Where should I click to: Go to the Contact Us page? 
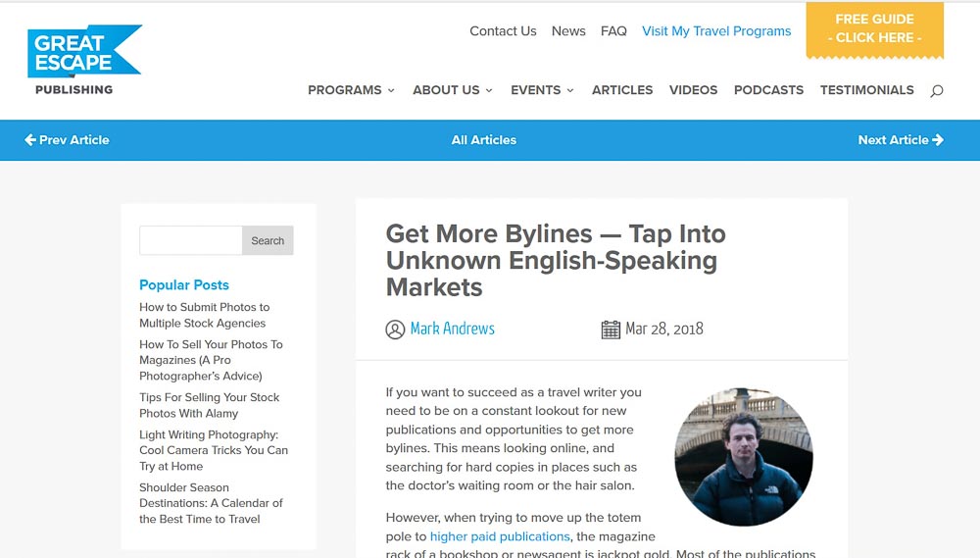503,31
